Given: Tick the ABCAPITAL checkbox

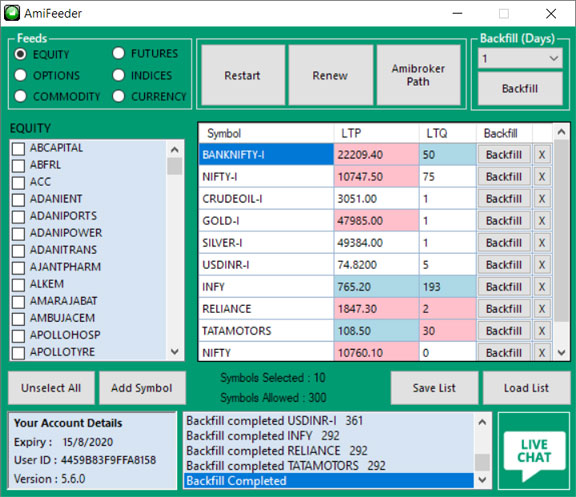Looking at the screenshot, I should pyautogui.click(x=18, y=149).
